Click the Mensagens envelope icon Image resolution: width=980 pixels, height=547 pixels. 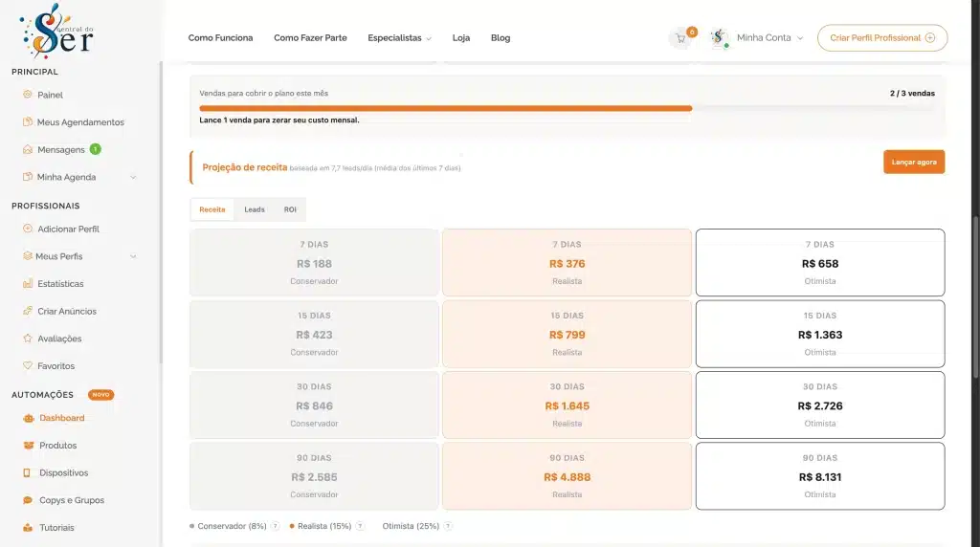coord(28,149)
